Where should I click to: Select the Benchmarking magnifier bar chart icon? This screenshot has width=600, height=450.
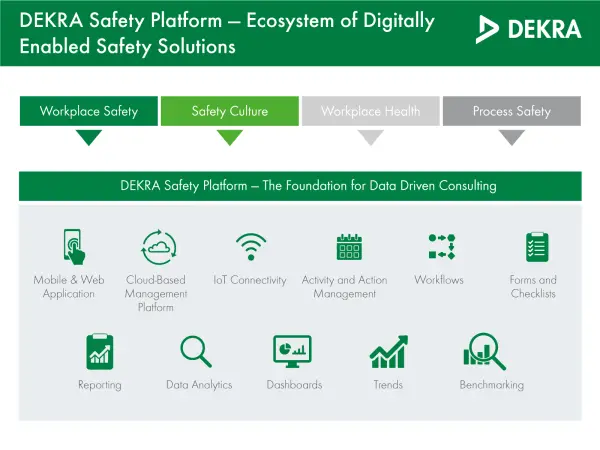click(x=484, y=351)
